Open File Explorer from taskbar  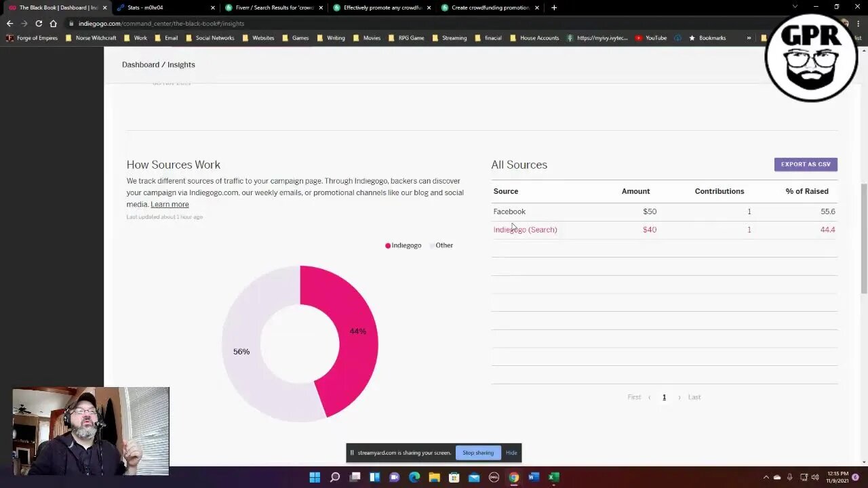[x=434, y=477]
